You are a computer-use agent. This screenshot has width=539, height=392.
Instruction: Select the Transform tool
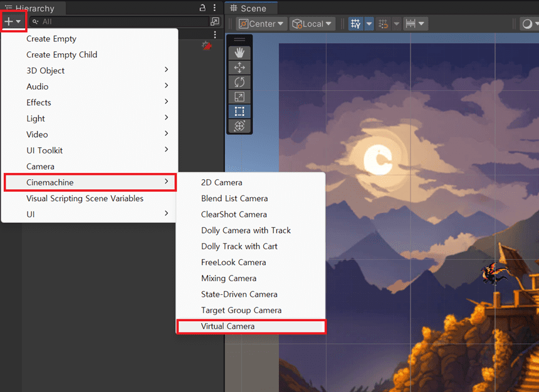coord(239,126)
